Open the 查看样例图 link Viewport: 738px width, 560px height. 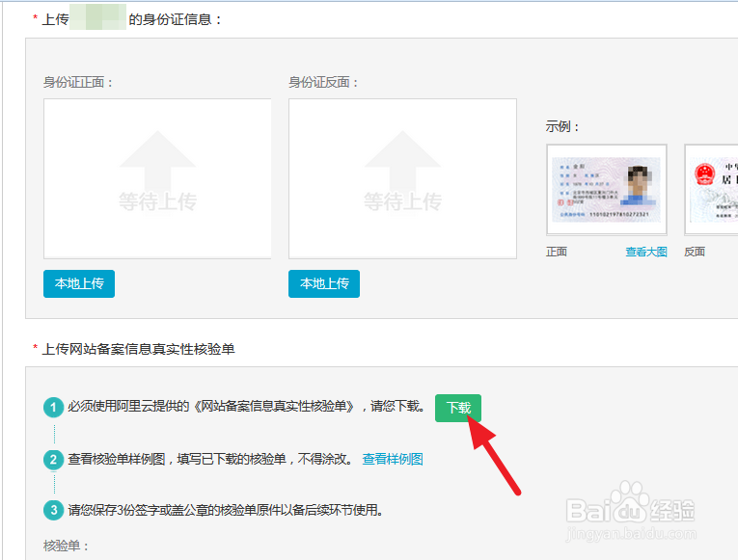pyautogui.click(x=393, y=459)
